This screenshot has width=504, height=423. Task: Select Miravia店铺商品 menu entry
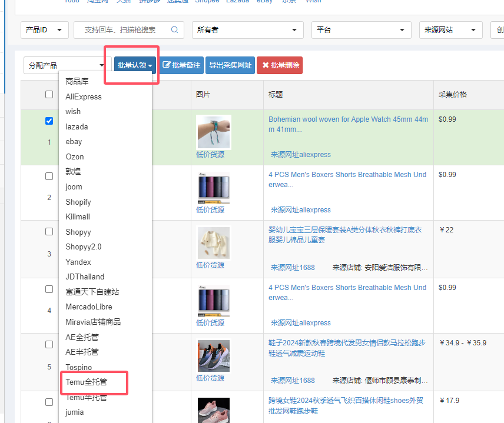click(93, 322)
